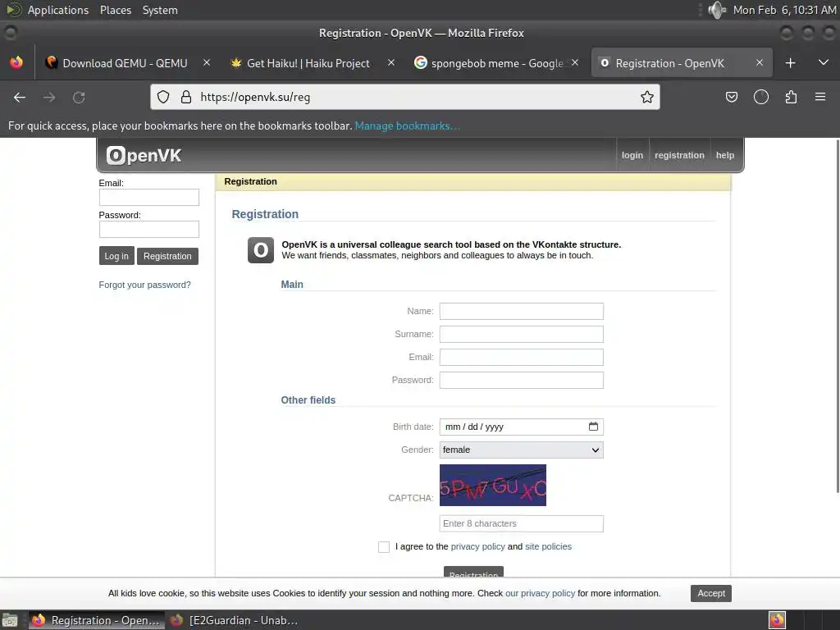Bookmark this page with the star icon
The image size is (840, 630).
click(646, 97)
